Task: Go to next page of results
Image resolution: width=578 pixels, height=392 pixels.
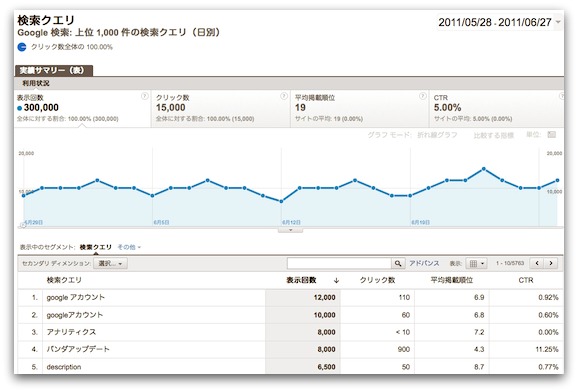Action: (551, 263)
